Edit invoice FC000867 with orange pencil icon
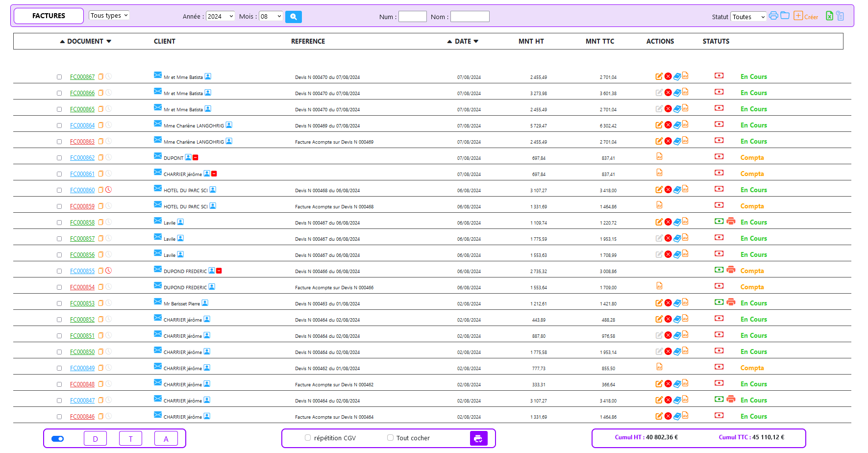The height and width of the screenshot is (453, 868). [x=659, y=76]
